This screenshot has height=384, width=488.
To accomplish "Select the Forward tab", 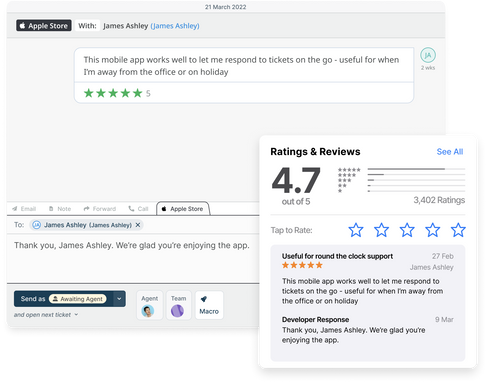I will pos(100,209).
